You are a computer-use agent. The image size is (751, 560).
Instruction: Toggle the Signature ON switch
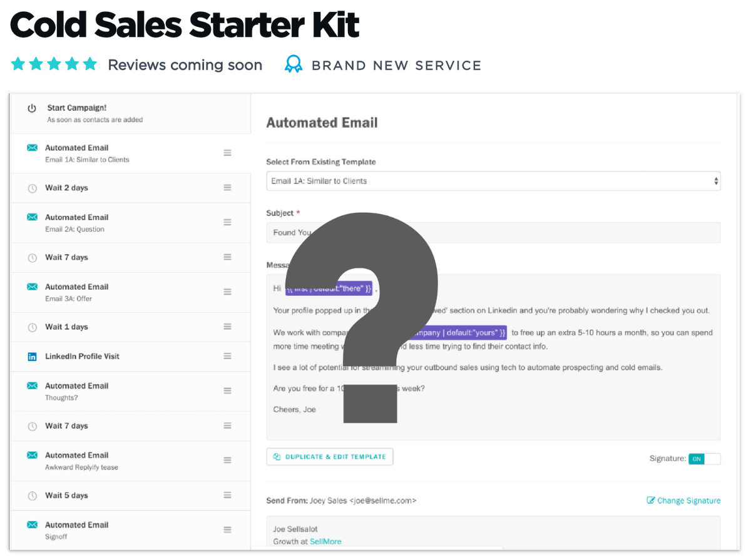[x=704, y=459]
